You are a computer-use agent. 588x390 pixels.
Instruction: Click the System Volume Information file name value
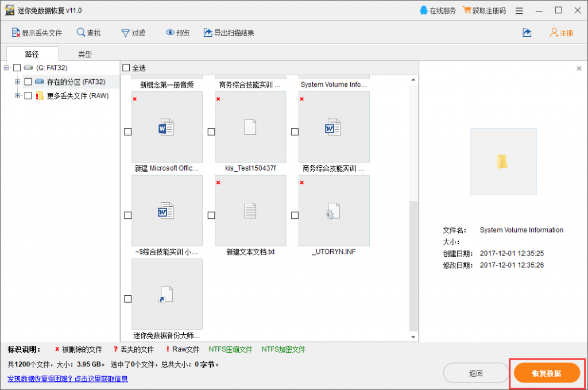(521, 230)
